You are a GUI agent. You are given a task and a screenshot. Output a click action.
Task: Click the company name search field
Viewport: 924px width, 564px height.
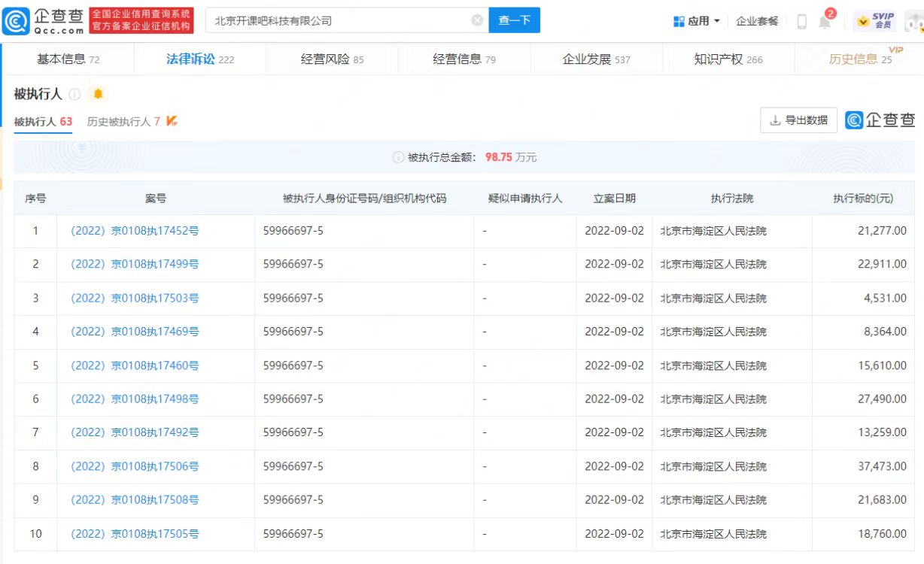339,20
